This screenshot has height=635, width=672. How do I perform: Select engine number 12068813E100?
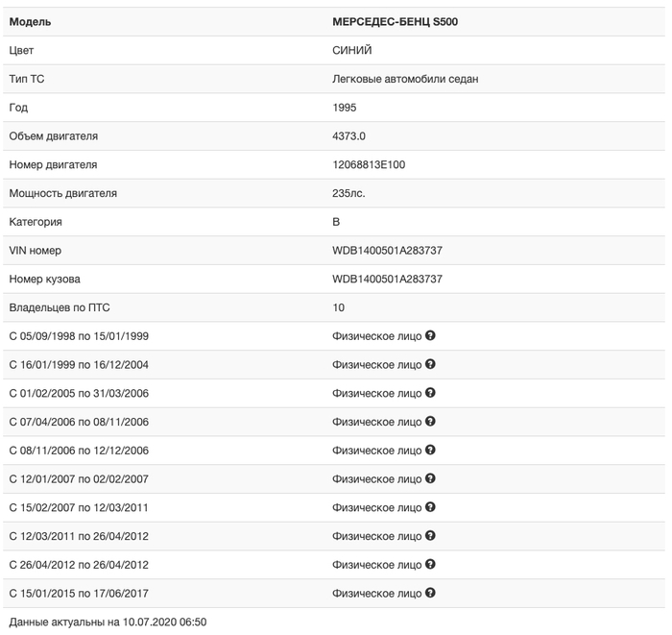(369, 165)
